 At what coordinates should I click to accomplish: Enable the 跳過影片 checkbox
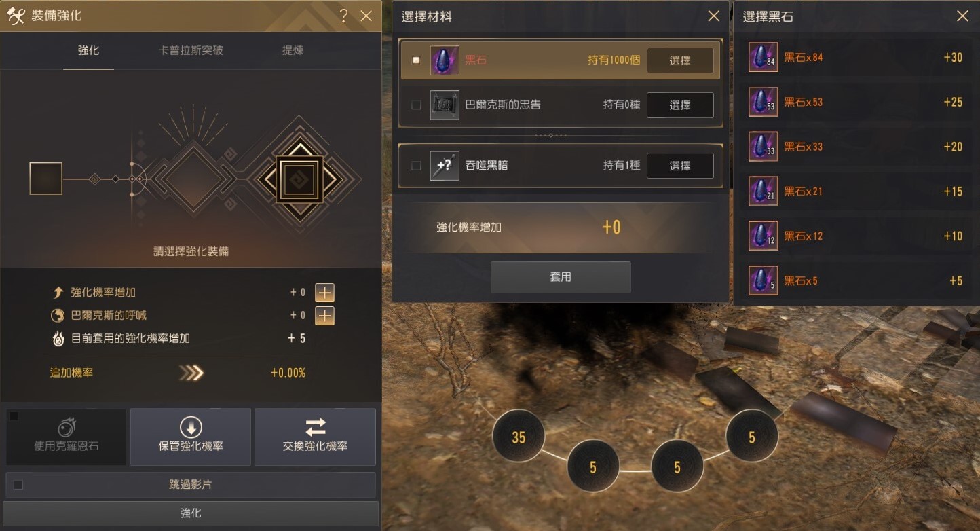(18, 485)
